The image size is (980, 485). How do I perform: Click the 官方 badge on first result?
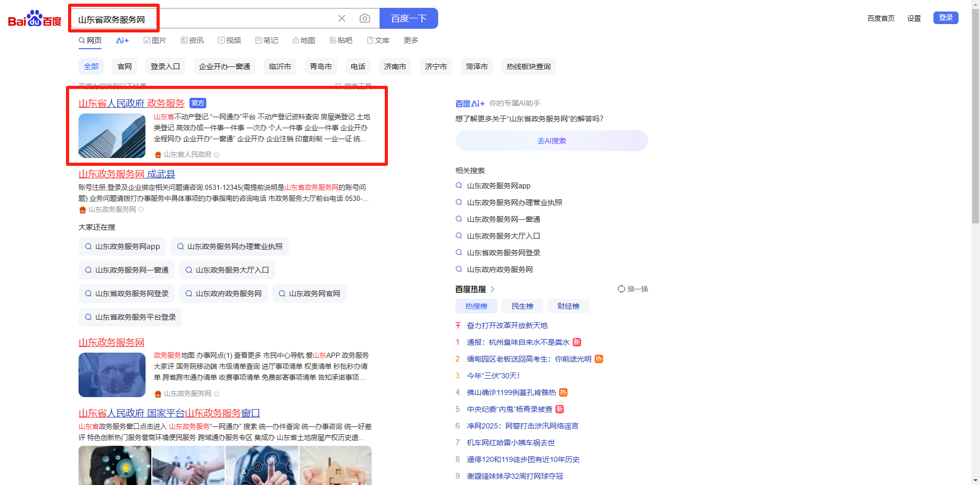pos(198,103)
